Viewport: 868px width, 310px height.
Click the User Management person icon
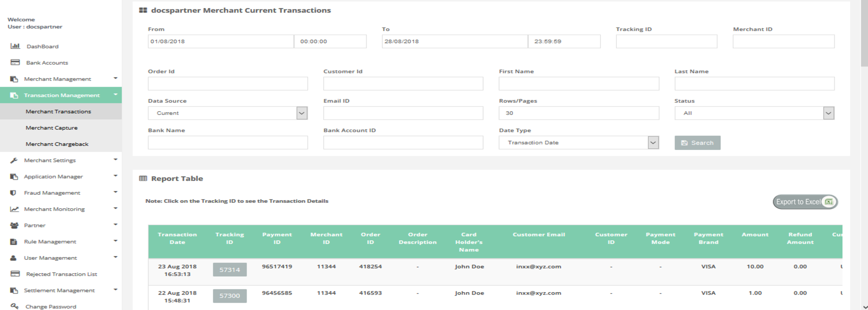14,258
